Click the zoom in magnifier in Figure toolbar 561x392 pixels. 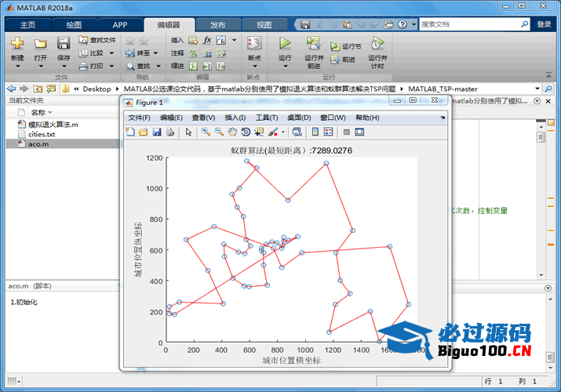[206, 132]
